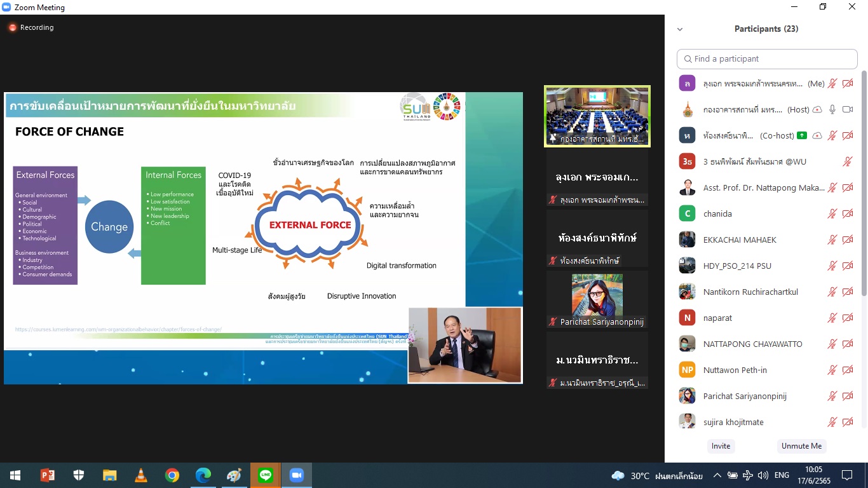The height and width of the screenshot is (488, 868).
Task: Toggle the (Me) participant's video-off camera
Action: click(x=847, y=83)
